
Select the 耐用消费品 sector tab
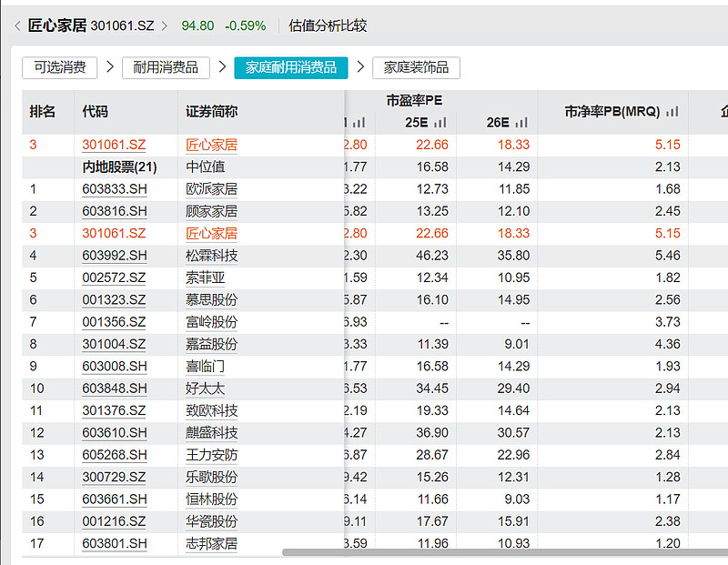pos(165,67)
